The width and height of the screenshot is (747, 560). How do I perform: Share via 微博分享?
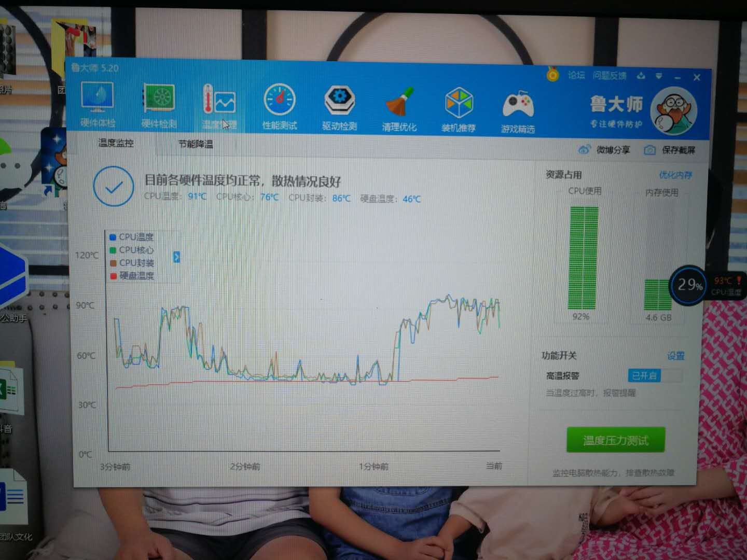pos(604,150)
